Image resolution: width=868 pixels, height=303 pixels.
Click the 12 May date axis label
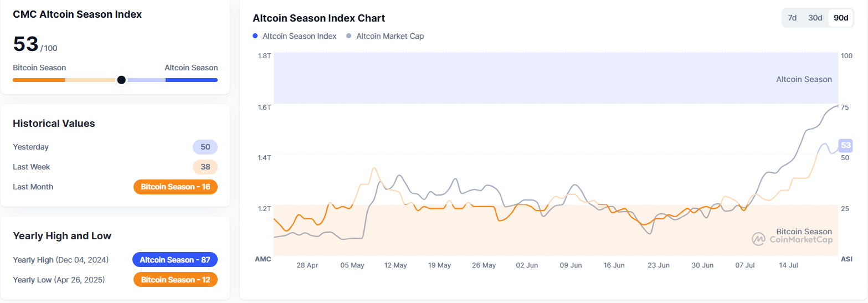[396, 265]
